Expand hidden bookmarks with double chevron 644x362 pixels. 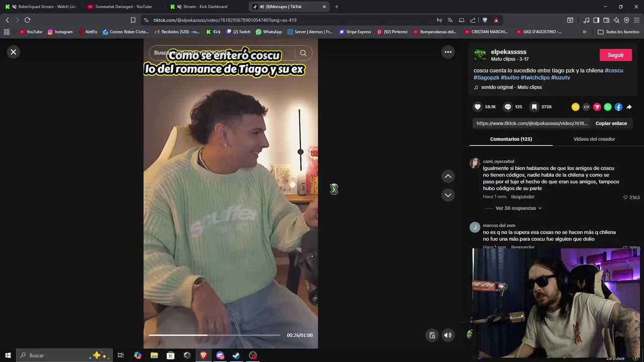584,32
